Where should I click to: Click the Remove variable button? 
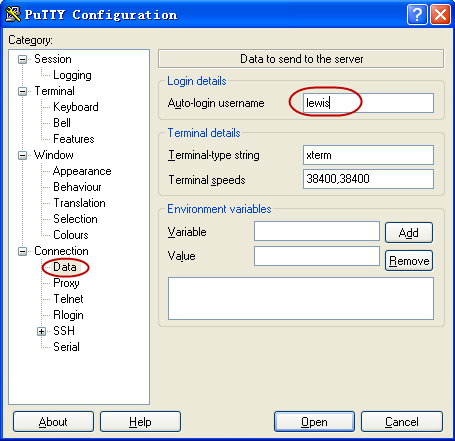click(409, 261)
